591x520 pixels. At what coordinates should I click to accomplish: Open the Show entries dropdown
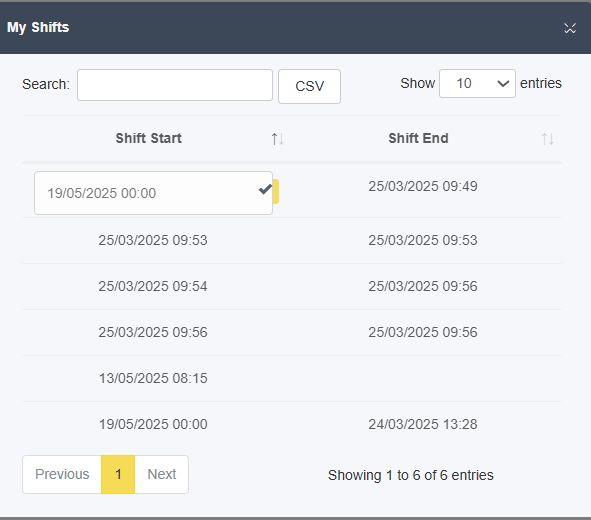[477, 83]
